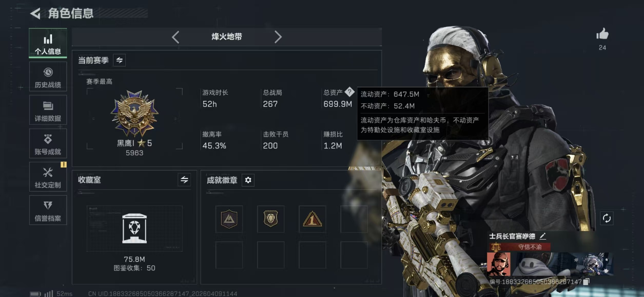This screenshot has height=297, width=644.
Task: Open the 成就徽章 gear settings
Action: click(x=248, y=180)
